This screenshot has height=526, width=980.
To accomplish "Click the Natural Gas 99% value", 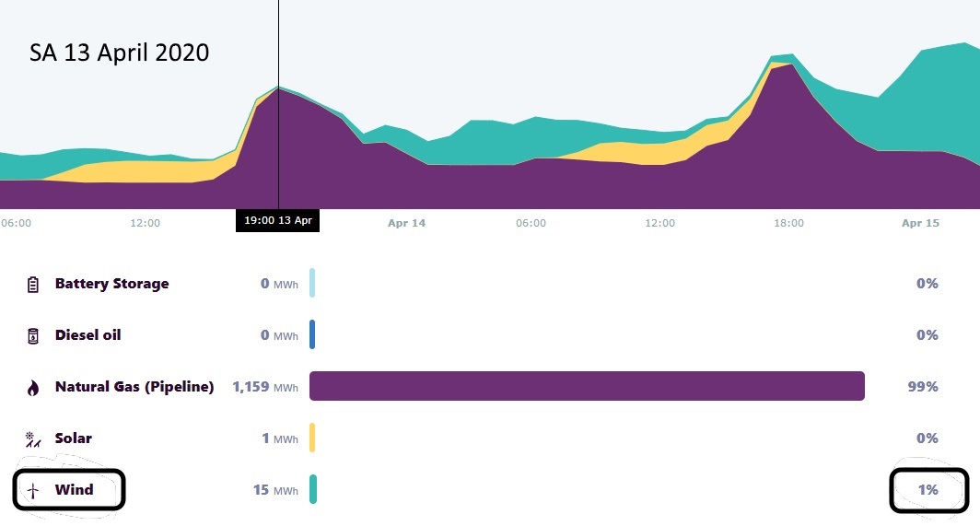I will point(924,387).
